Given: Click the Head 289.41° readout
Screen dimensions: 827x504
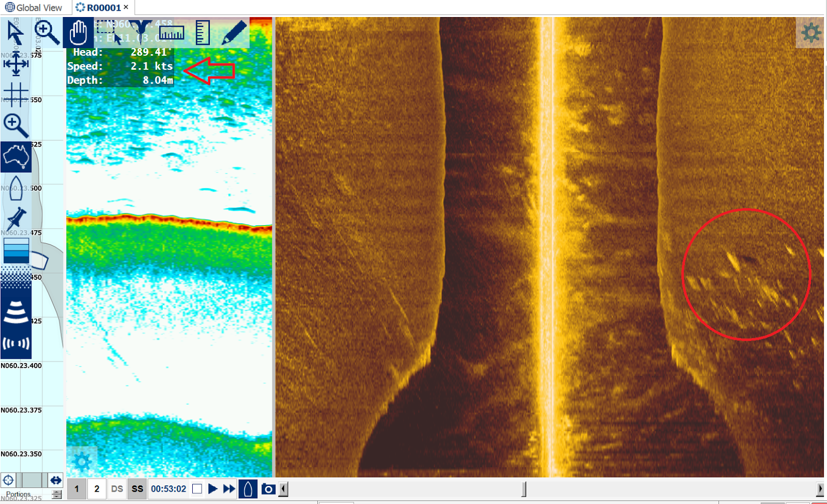Looking at the screenshot, I should point(120,52).
